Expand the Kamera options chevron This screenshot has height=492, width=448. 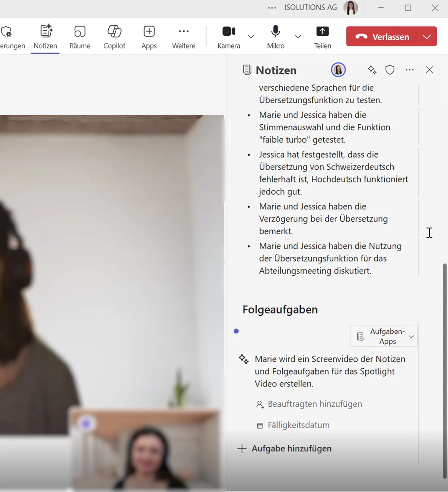point(251,37)
